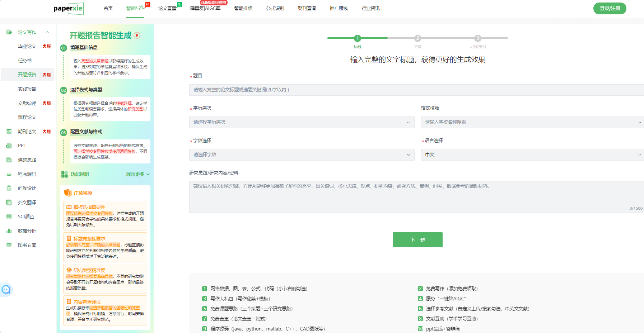
Task: Switch to the 智能排版 navigation tab
Action: tap(243, 8)
